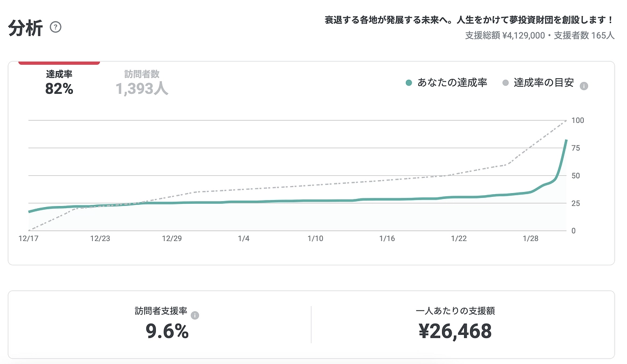Click the 12/17 label on the date axis

(x=29, y=238)
